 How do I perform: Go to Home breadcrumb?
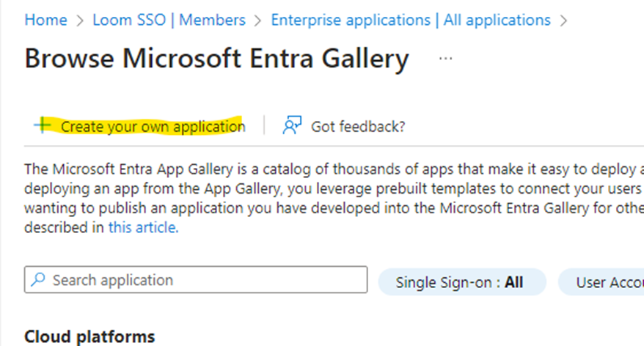point(45,20)
